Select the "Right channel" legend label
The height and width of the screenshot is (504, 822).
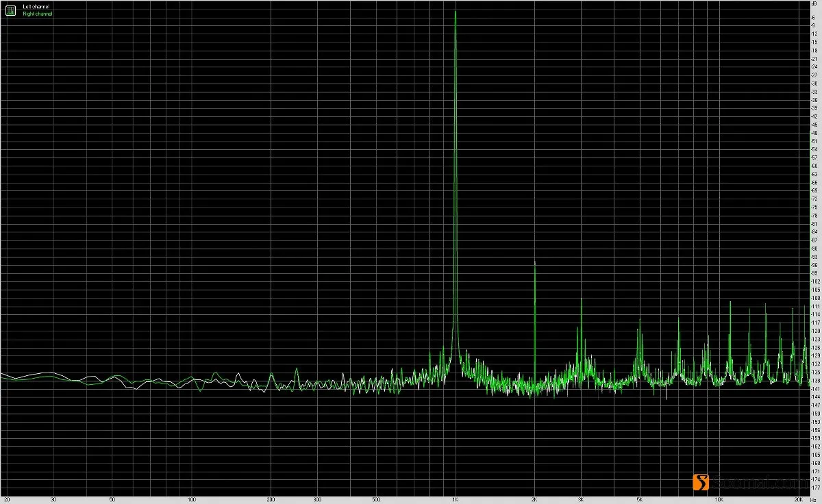tap(38, 14)
